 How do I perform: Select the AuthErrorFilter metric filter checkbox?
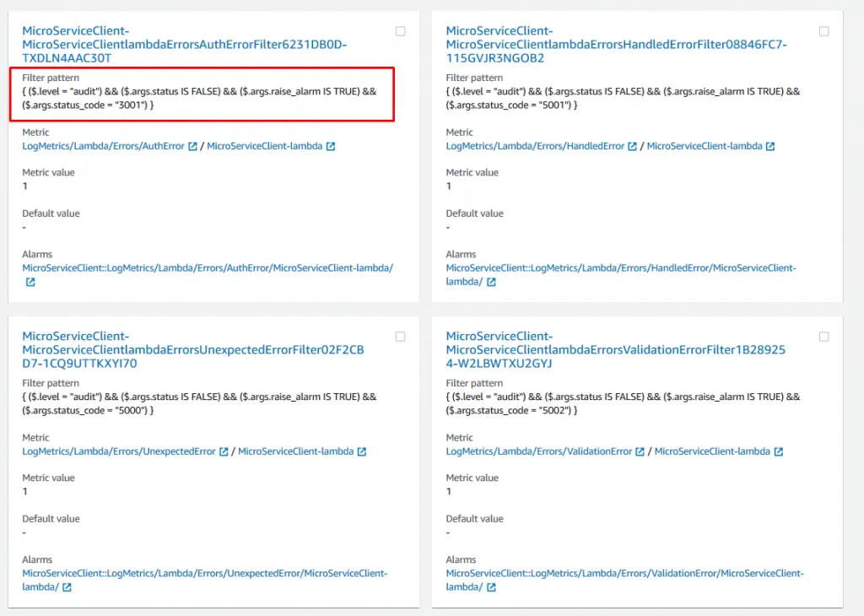point(401,31)
